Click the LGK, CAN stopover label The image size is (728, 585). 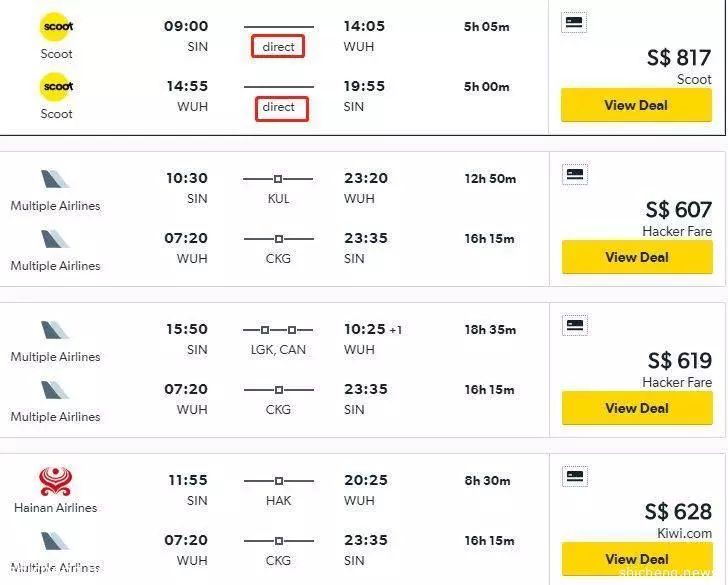pos(278,350)
